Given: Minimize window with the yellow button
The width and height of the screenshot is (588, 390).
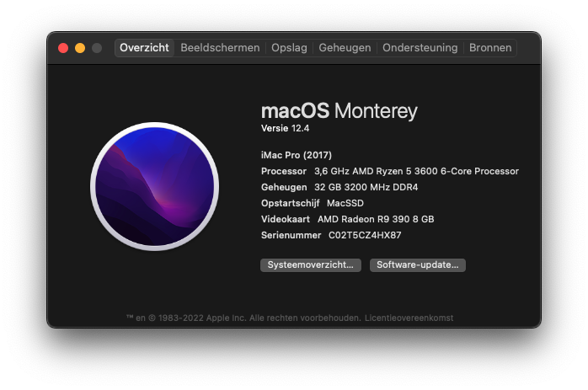Looking at the screenshot, I should pos(80,48).
